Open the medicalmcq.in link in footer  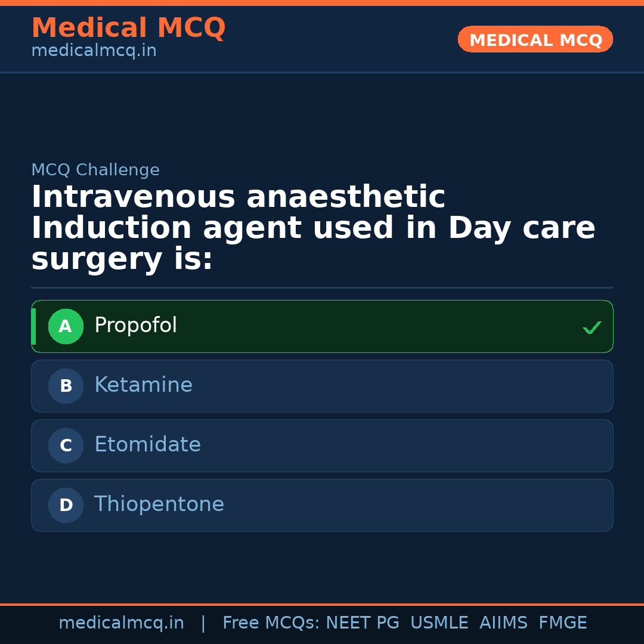tap(121, 623)
